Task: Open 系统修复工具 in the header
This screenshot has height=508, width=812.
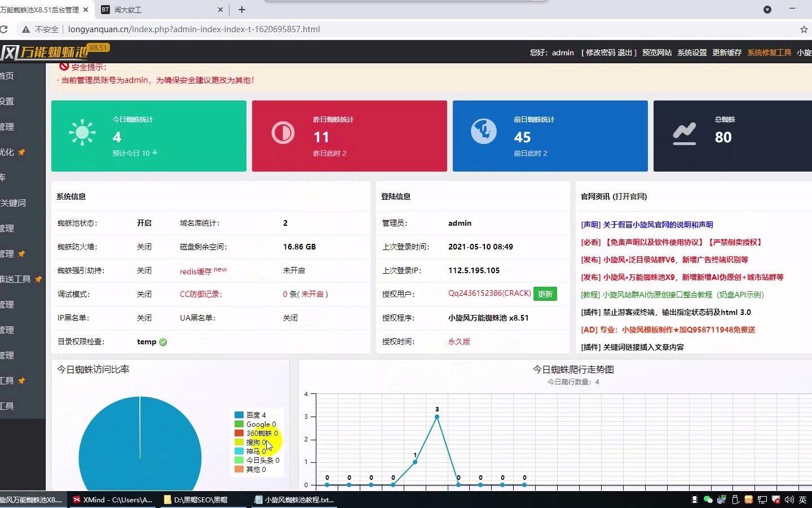Action: [x=769, y=52]
